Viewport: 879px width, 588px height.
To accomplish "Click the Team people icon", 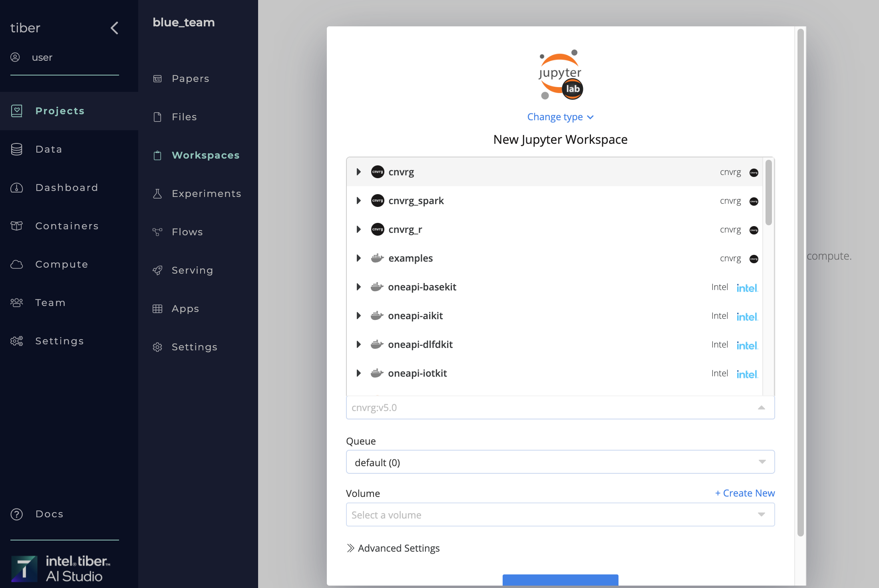I will click(x=17, y=303).
